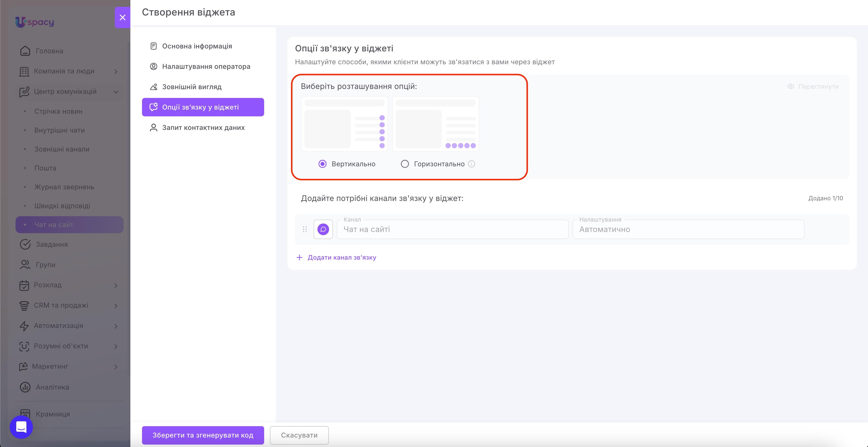
Task: Select the Горизонтально radio button
Action: click(x=405, y=164)
